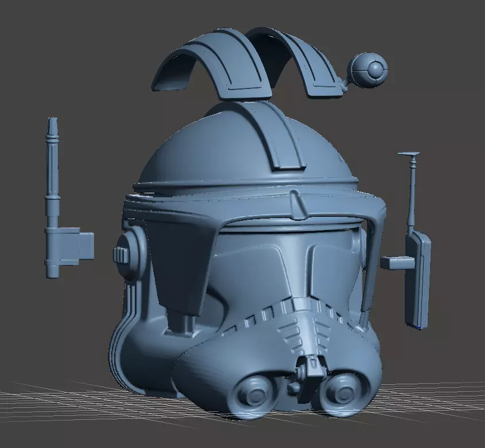Select the round ear cap on the helmet's side
This screenshot has width=485, height=448.
point(130,254)
